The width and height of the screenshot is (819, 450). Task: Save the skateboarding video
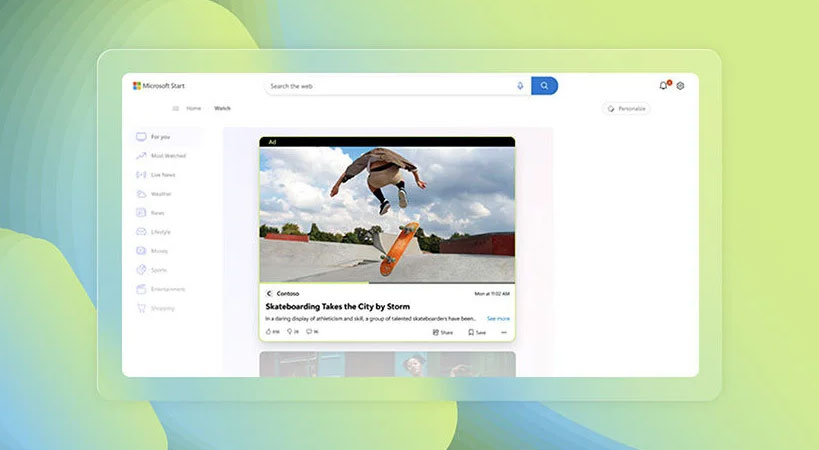coord(477,332)
